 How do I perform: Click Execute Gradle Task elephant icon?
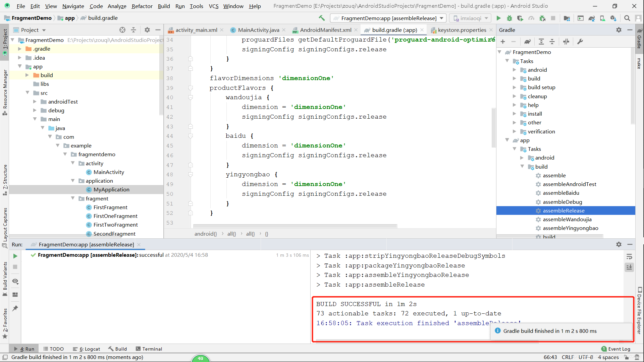[x=527, y=42]
